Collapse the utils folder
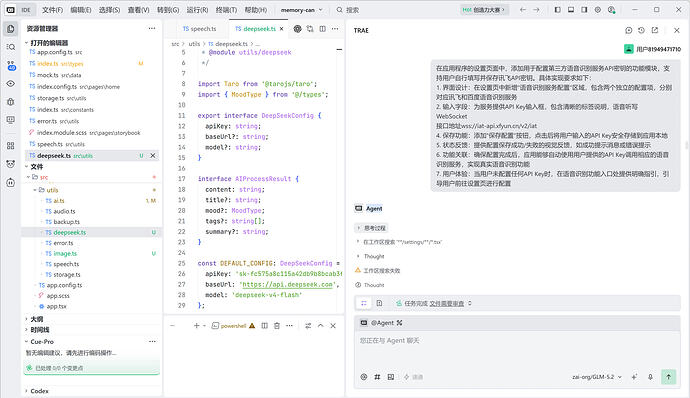The height and width of the screenshot is (398, 690). pyautogui.click(x=35, y=190)
